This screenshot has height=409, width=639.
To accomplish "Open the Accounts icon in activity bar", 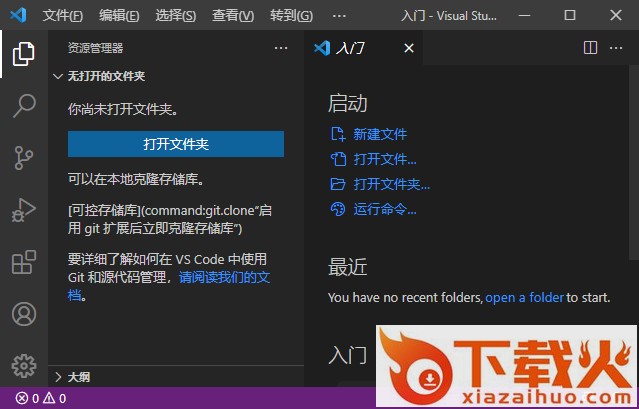I will [x=24, y=314].
